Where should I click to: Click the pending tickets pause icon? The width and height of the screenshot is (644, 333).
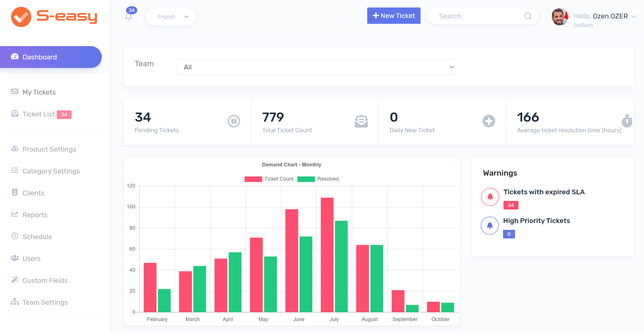pos(234,121)
